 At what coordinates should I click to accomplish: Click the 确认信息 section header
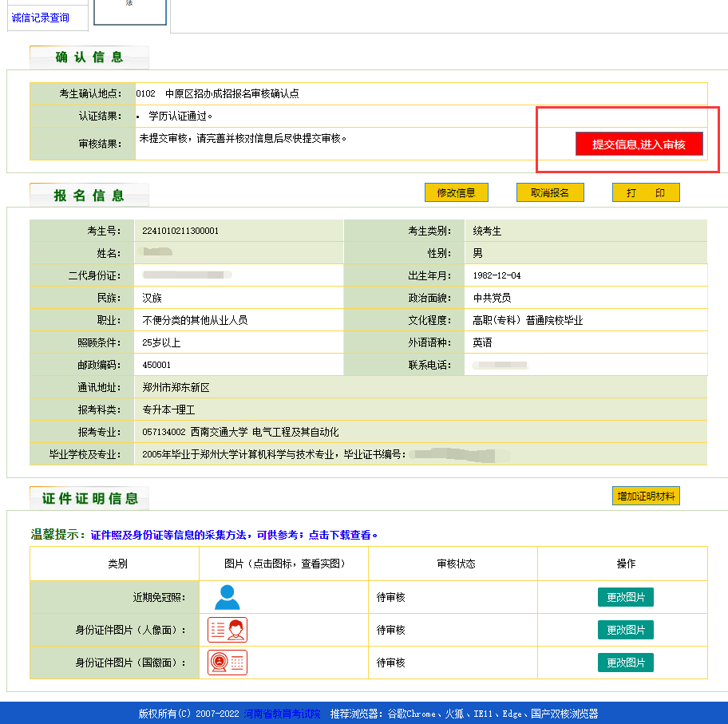[89, 57]
